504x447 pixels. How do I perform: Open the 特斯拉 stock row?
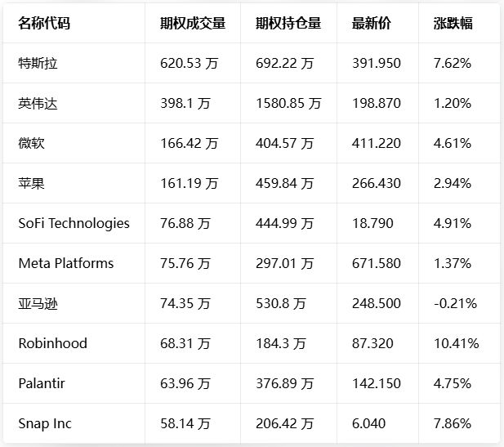(x=38, y=63)
